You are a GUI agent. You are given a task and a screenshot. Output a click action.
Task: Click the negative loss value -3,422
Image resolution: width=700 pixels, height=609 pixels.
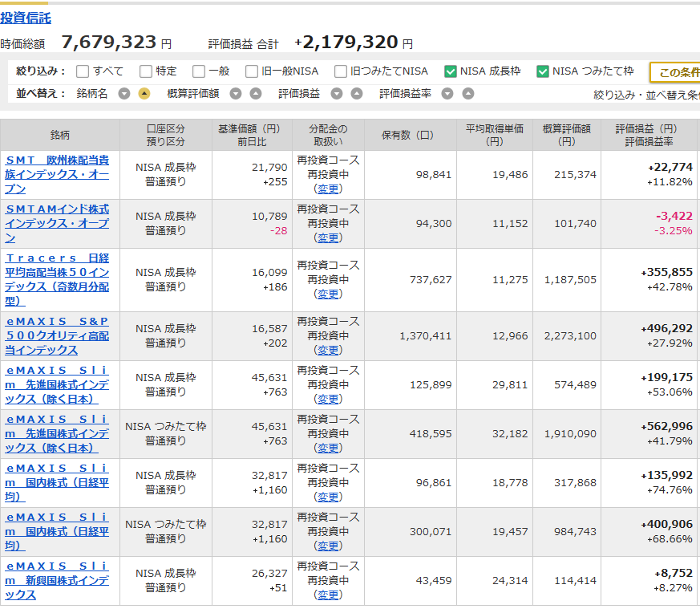pyautogui.click(x=674, y=217)
